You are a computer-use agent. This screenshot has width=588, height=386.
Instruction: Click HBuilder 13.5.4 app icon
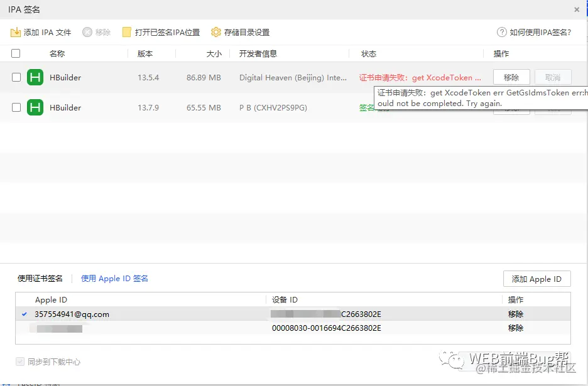tap(35, 78)
